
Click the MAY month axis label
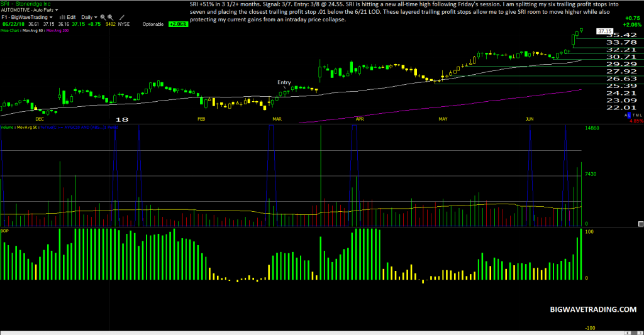443,119
